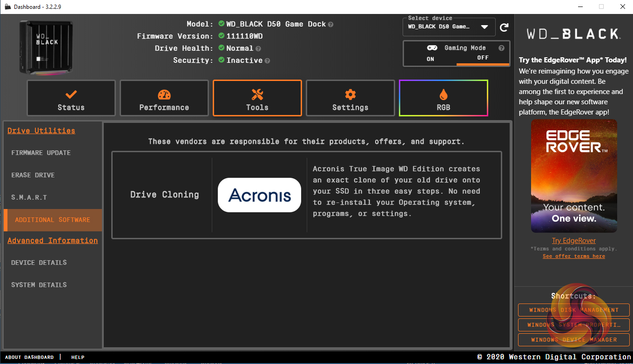The height and width of the screenshot is (364, 633).
Task: Click the Dashboard app icon in title bar
Action: point(7,7)
